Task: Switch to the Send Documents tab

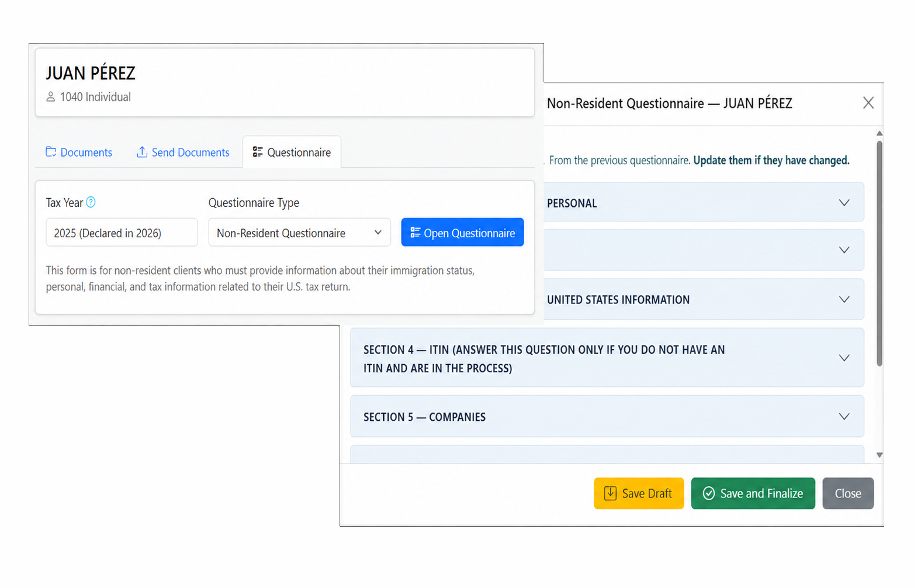Action: (183, 153)
